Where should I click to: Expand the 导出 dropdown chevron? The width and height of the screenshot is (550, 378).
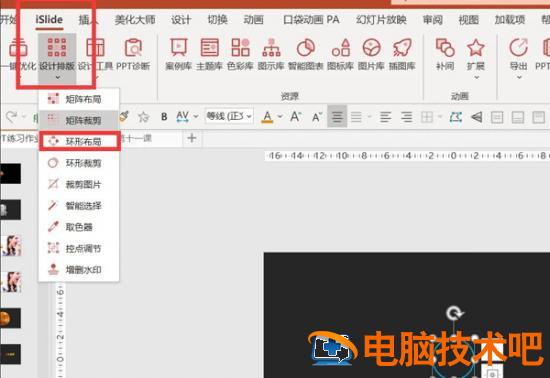[x=519, y=77]
